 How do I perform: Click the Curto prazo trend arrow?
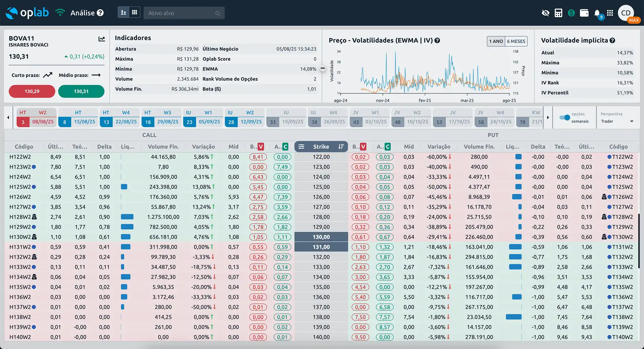(x=48, y=75)
